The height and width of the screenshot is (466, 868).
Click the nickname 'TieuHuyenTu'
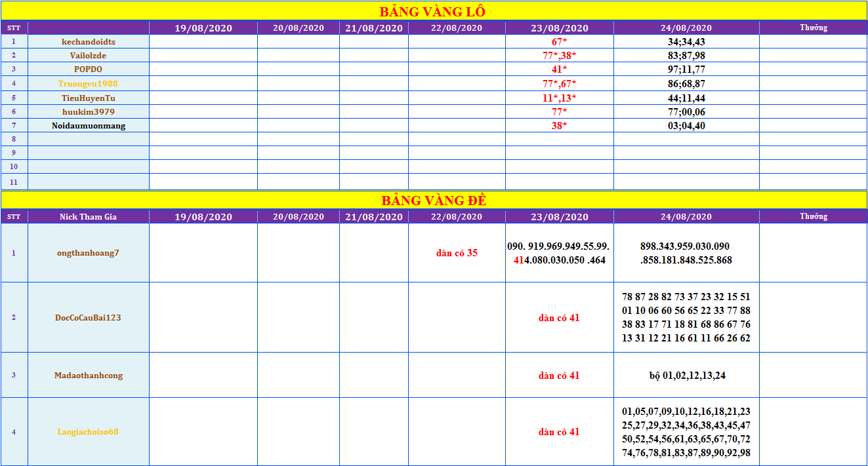(x=89, y=98)
